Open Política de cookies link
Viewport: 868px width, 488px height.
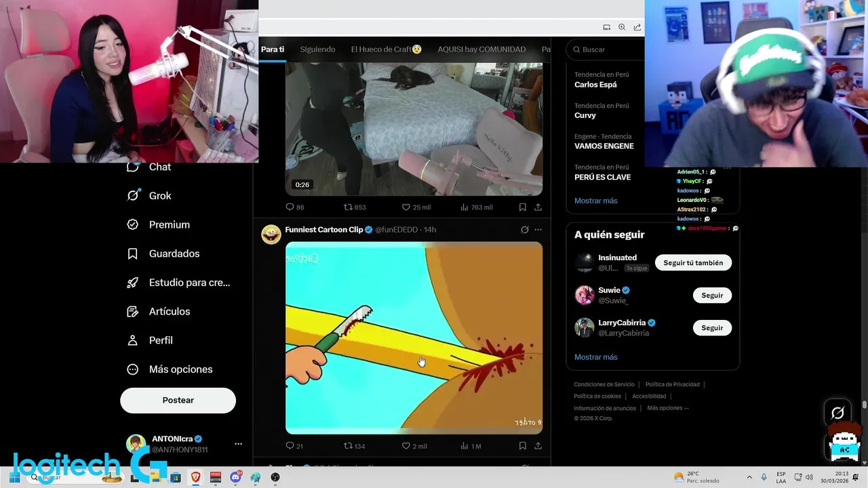(x=597, y=396)
